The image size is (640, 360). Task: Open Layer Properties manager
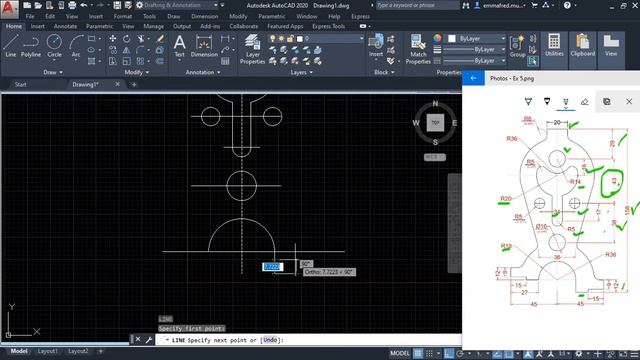pos(252,49)
